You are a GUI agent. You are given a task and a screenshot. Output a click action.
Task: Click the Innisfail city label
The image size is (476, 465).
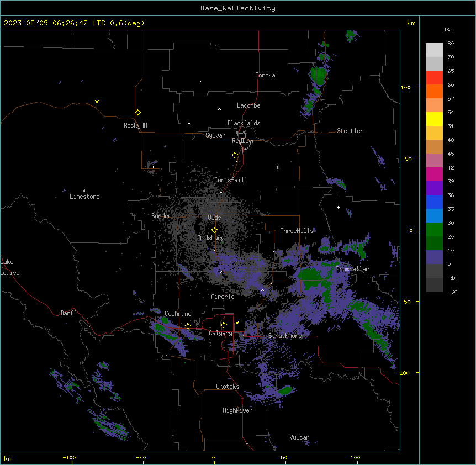229,180
